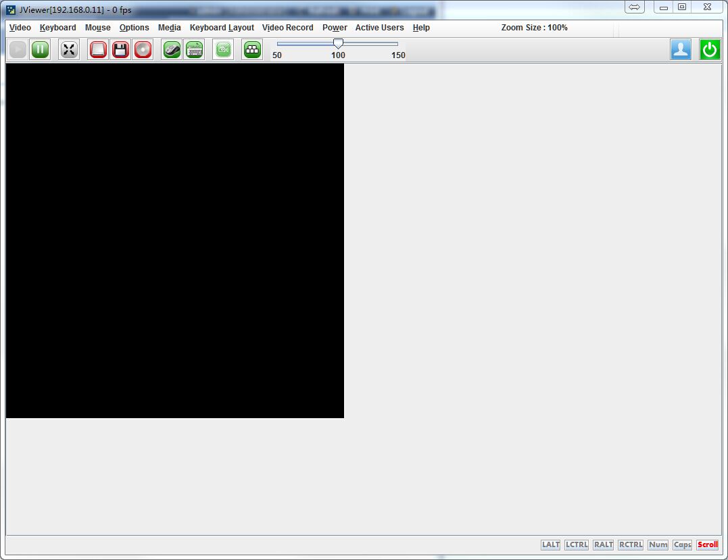This screenshot has height=560, width=728.
Task: Toggle the LALT status key
Action: point(551,544)
